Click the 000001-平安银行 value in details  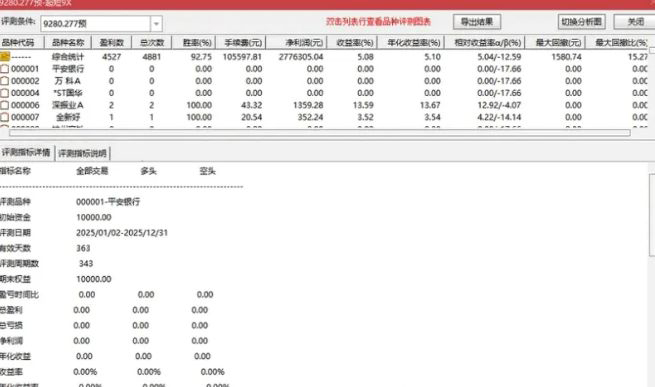[x=108, y=201]
